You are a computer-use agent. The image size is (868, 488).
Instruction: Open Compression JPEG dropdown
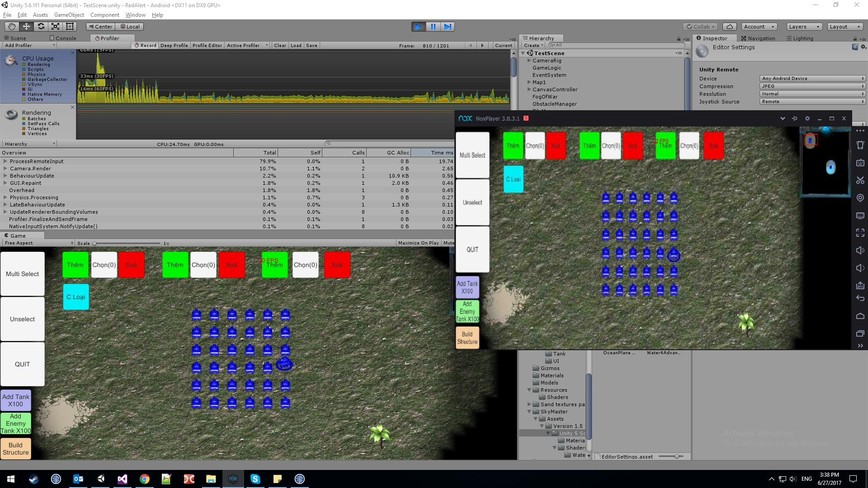(812, 86)
